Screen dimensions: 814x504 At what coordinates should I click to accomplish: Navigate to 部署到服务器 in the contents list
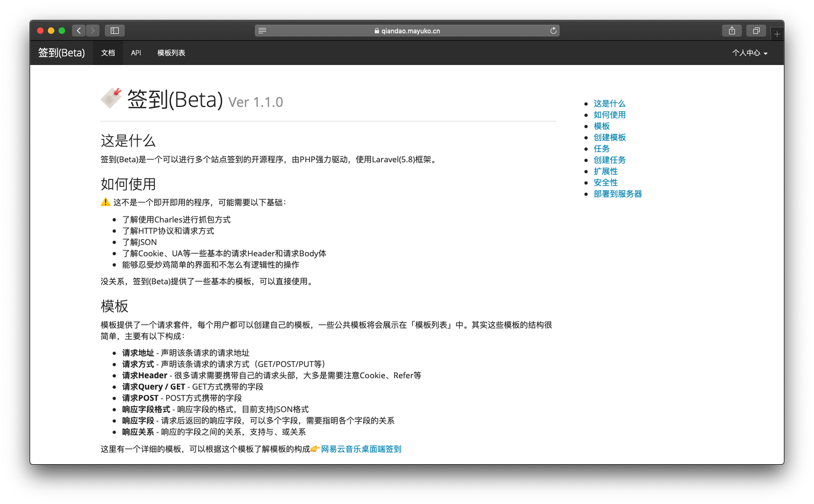point(618,193)
